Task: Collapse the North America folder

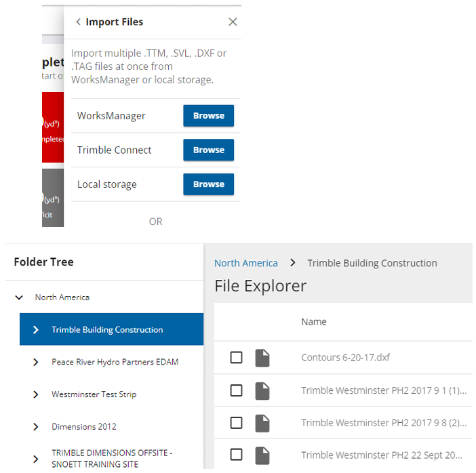Action: (19, 297)
